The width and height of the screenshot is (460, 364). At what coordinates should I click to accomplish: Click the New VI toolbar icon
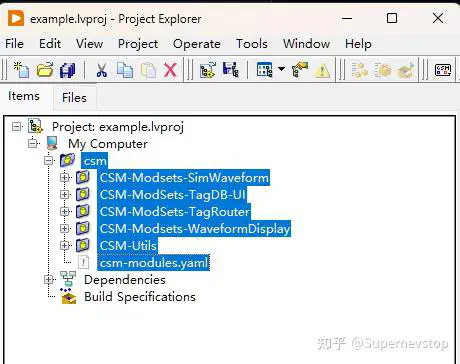pos(21,70)
